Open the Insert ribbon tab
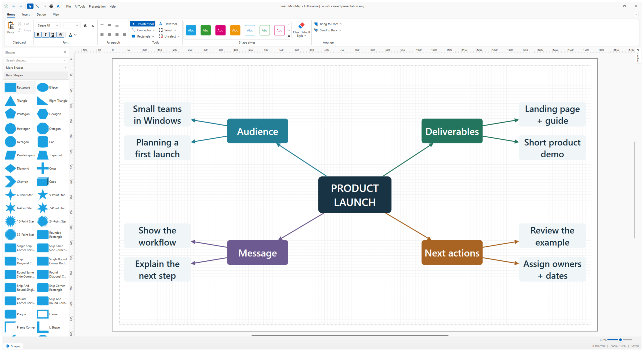644x352 pixels. pos(26,15)
